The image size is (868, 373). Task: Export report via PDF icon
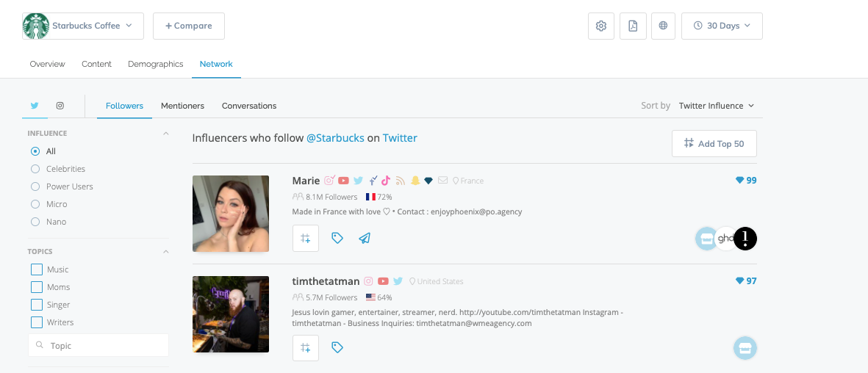click(x=633, y=26)
